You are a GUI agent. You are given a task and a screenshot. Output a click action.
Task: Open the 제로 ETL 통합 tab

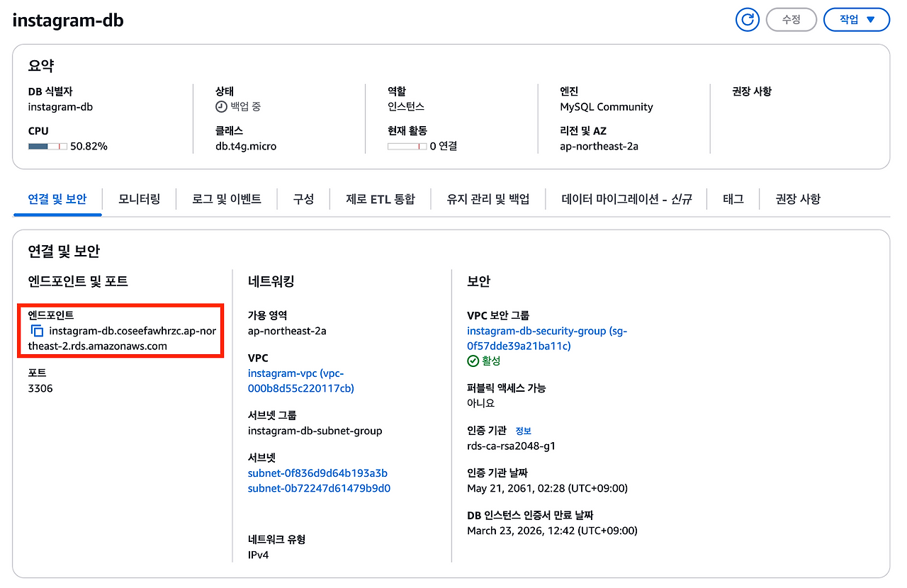[x=381, y=199]
